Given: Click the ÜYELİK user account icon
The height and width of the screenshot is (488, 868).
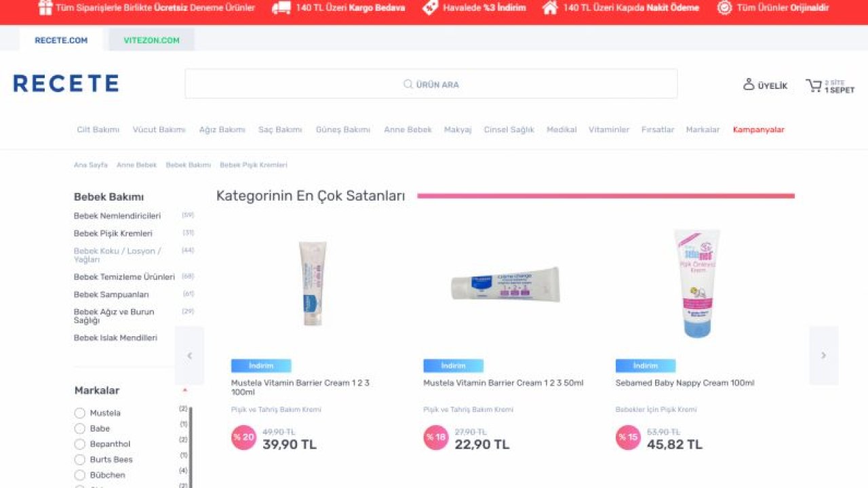Looking at the screenshot, I should pos(749,84).
